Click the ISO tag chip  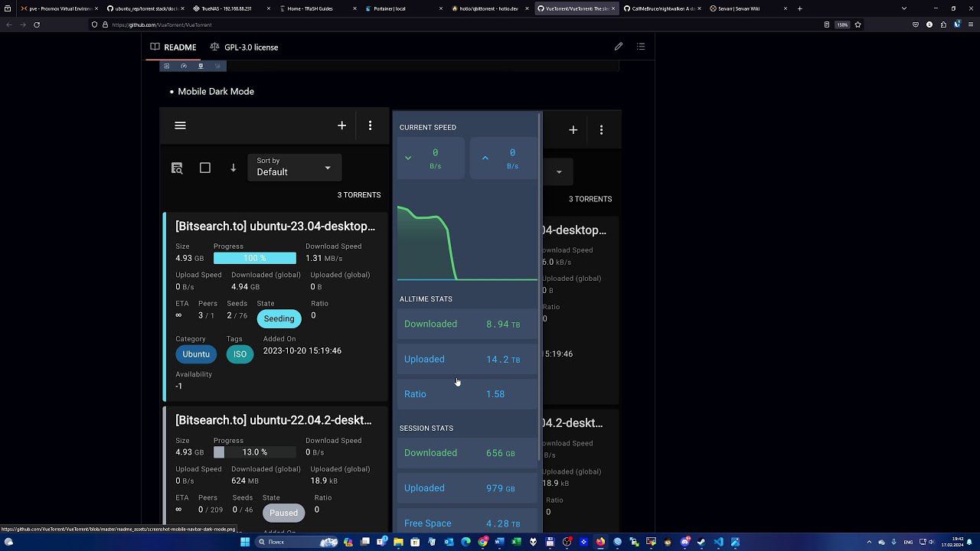240,354
